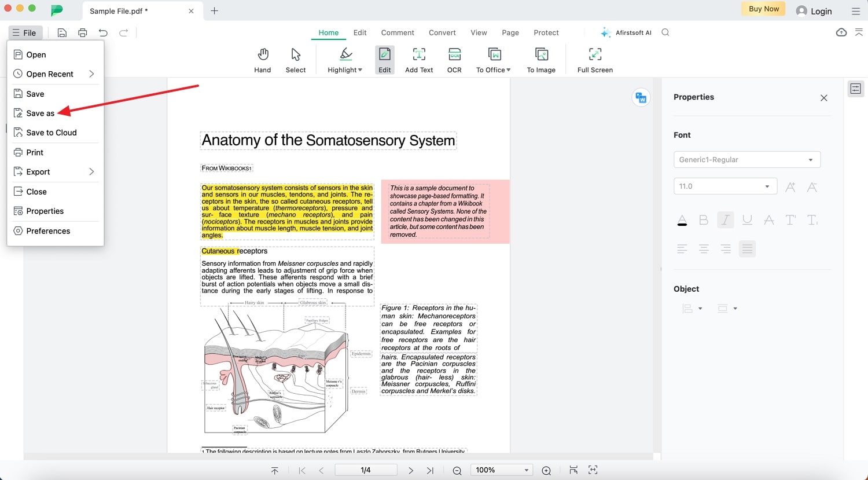
Task: Justify text alignment
Action: click(747, 249)
